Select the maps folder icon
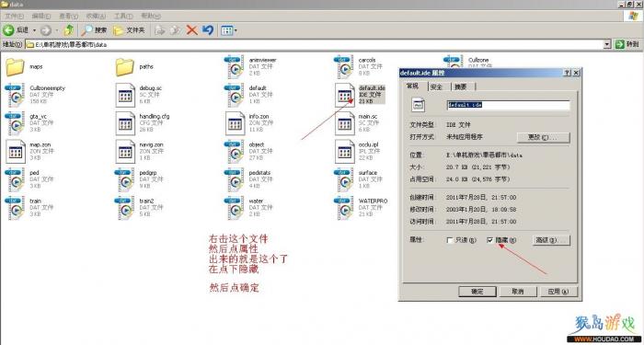This screenshot has height=345, width=644. [16, 66]
